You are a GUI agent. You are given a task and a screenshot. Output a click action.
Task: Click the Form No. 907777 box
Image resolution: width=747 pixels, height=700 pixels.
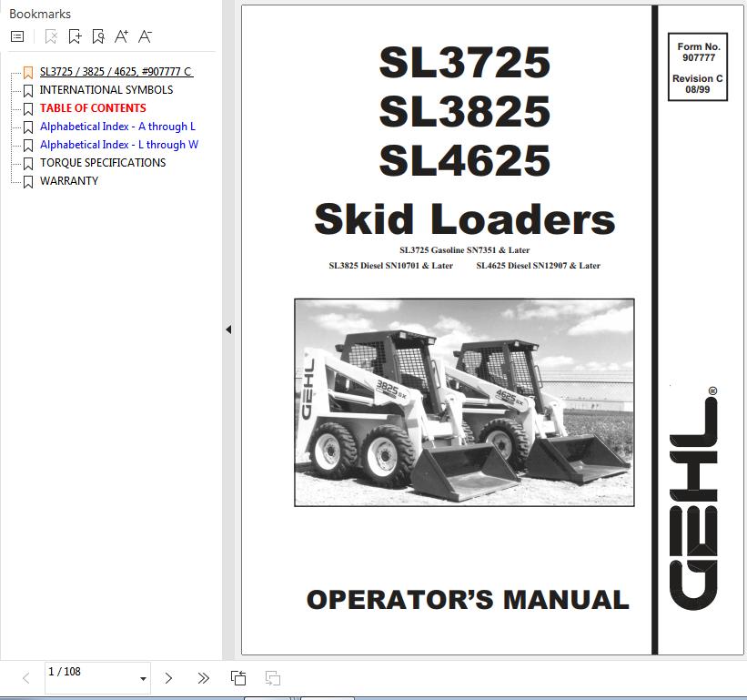pos(698,66)
